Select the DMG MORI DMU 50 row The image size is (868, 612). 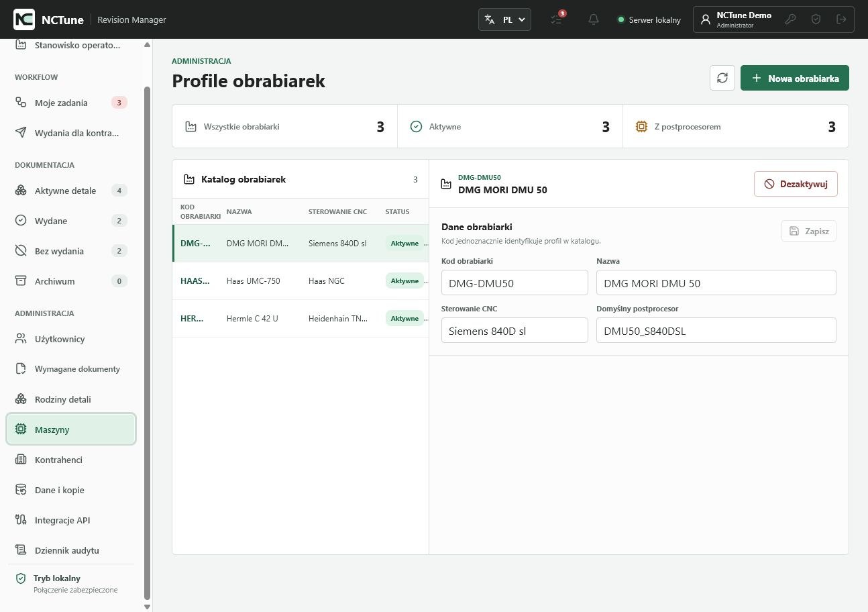tap(301, 244)
